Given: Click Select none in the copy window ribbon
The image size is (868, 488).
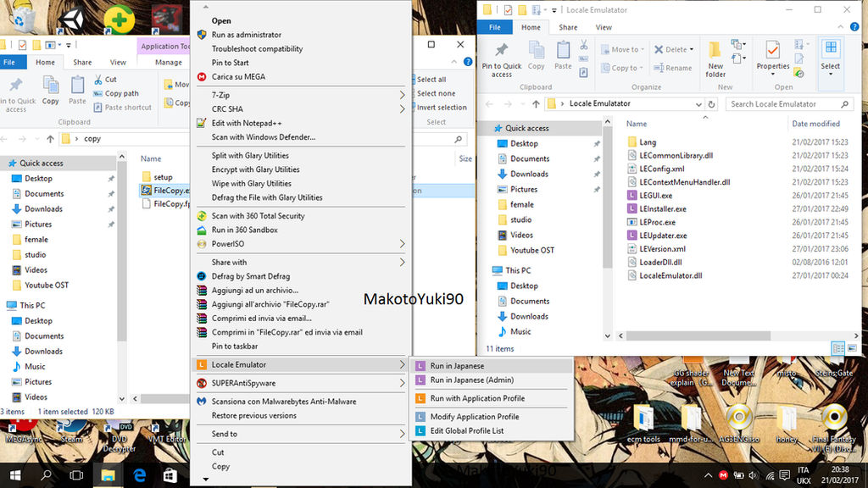Looking at the screenshot, I should 435,93.
